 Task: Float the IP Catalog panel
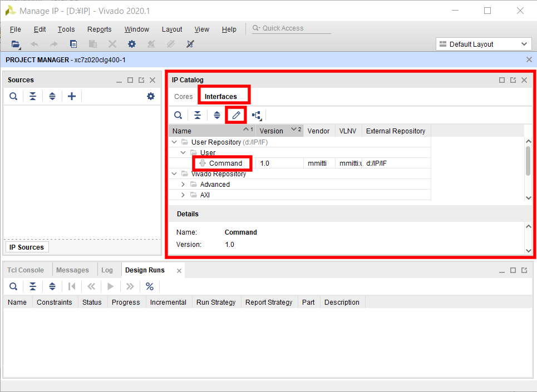513,80
